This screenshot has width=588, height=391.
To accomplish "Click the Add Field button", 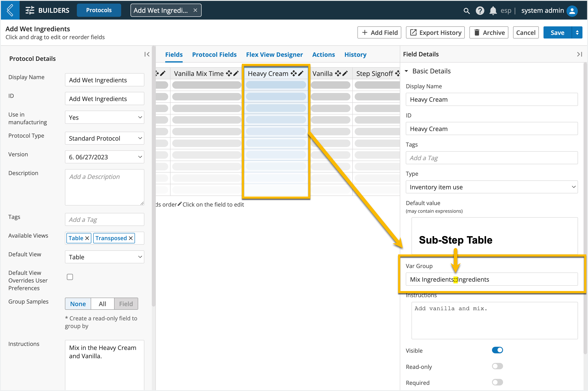I will (379, 32).
